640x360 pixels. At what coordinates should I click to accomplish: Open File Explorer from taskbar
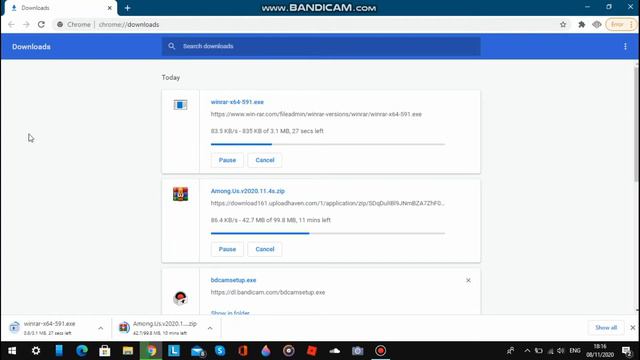(x=128, y=351)
